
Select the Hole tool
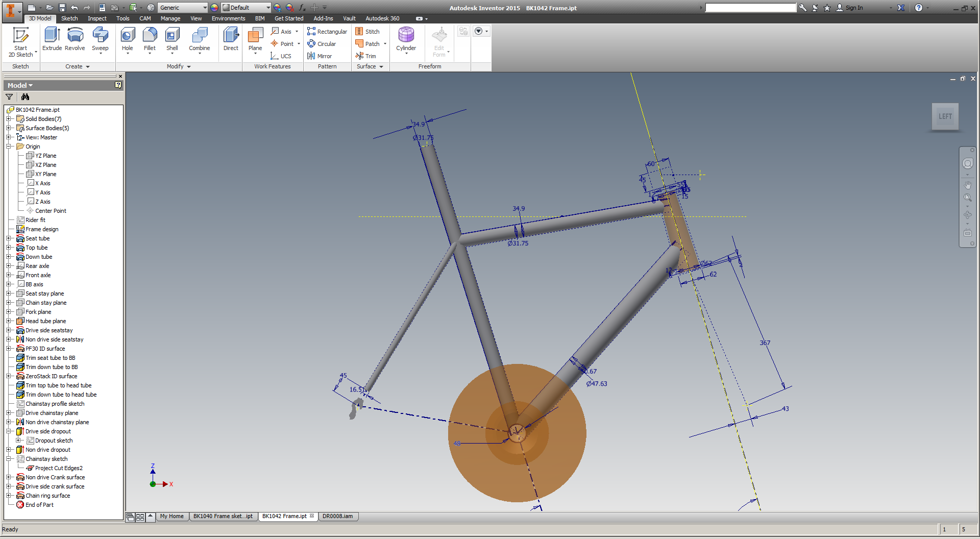128,39
